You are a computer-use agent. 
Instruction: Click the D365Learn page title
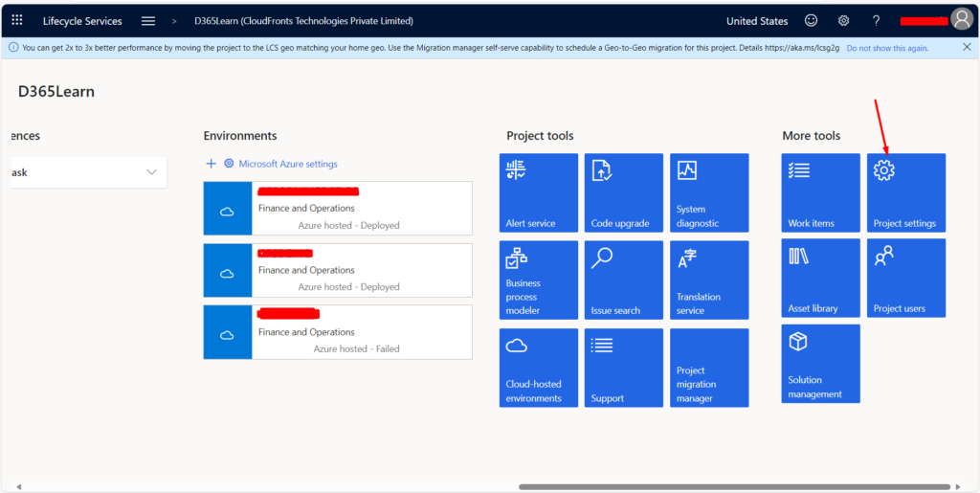pyautogui.click(x=56, y=92)
